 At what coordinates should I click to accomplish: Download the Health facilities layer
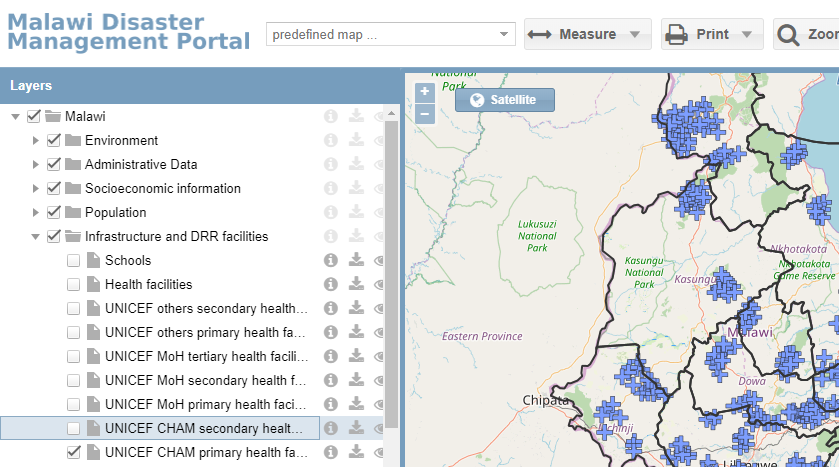356,284
